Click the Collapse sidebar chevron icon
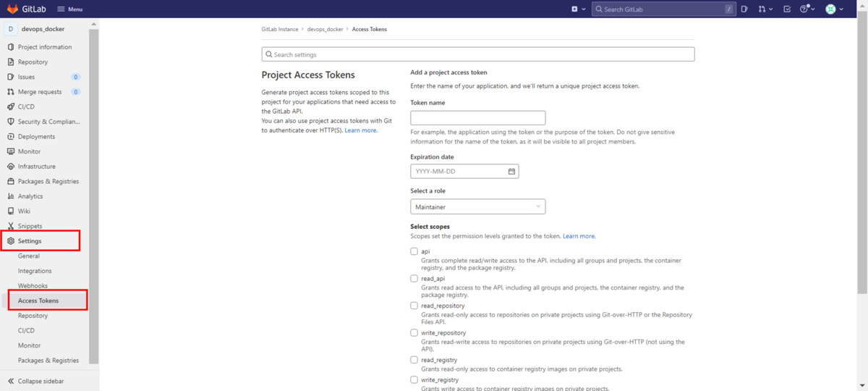The width and height of the screenshot is (868, 391). pos(11,381)
